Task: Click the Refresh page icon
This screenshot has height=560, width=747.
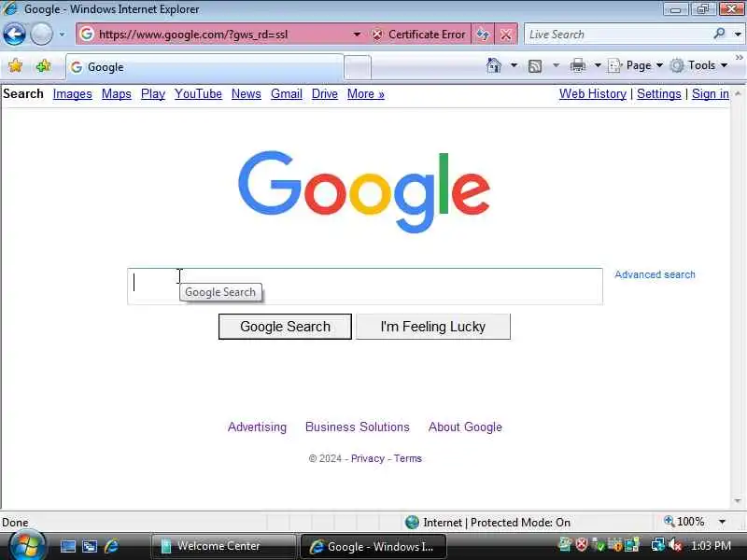Action: [x=483, y=35]
